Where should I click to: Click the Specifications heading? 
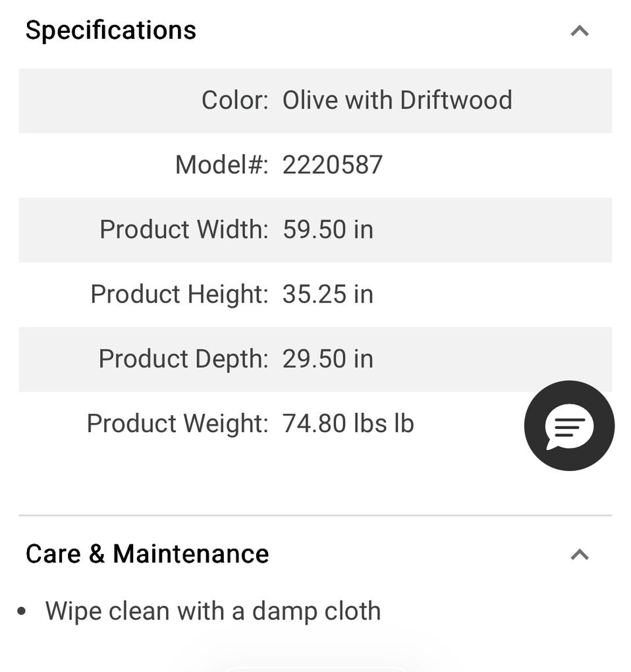[111, 30]
